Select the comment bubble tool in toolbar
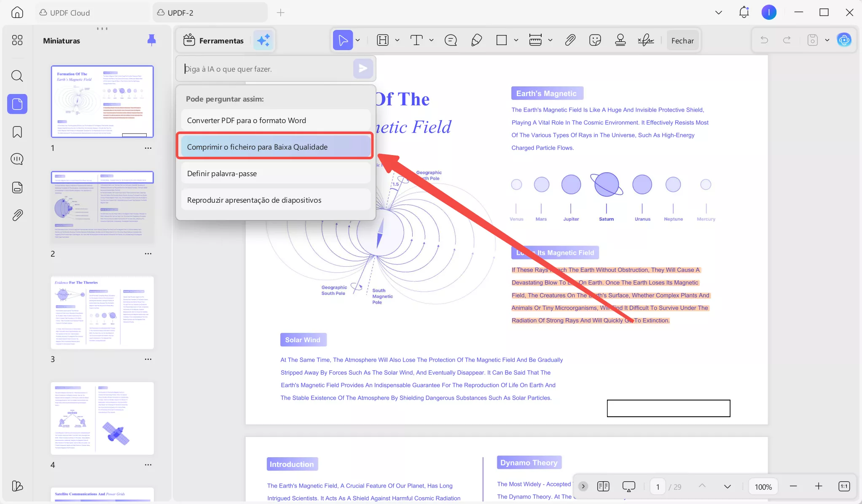Viewport: 862px width, 504px height. pyautogui.click(x=451, y=40)
